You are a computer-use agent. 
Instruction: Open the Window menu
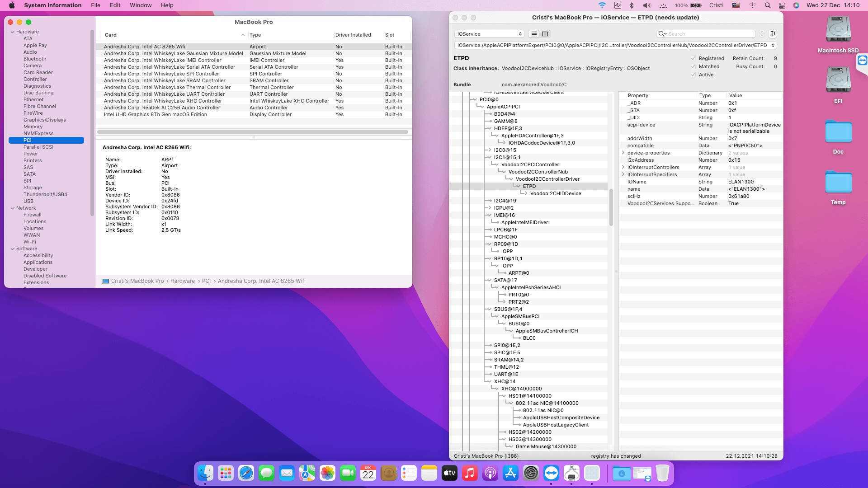point(141,5)
